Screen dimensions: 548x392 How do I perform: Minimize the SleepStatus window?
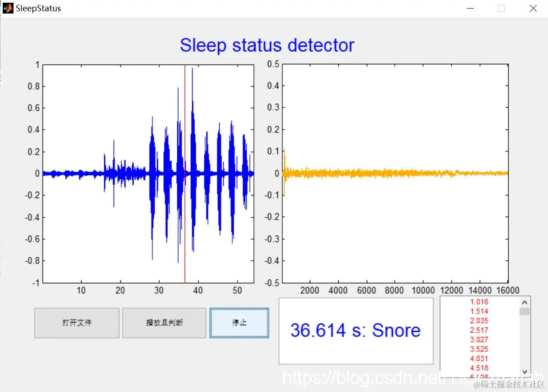click(x=470, y=8)
